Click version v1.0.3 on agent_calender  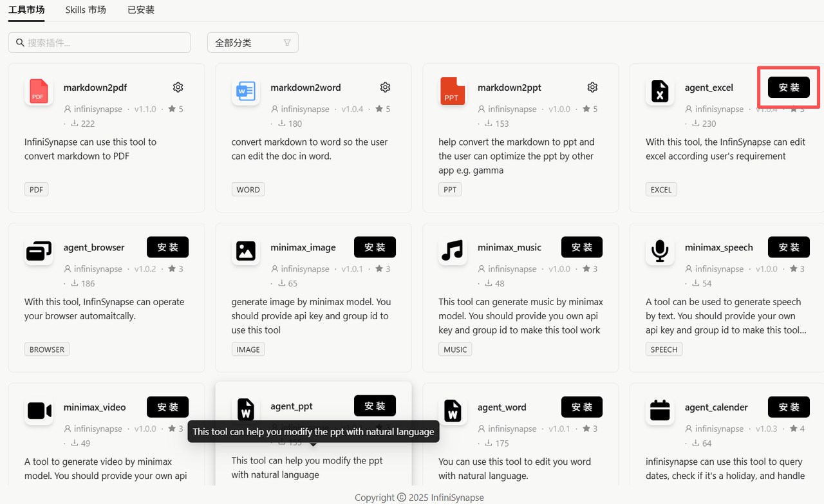767,429
